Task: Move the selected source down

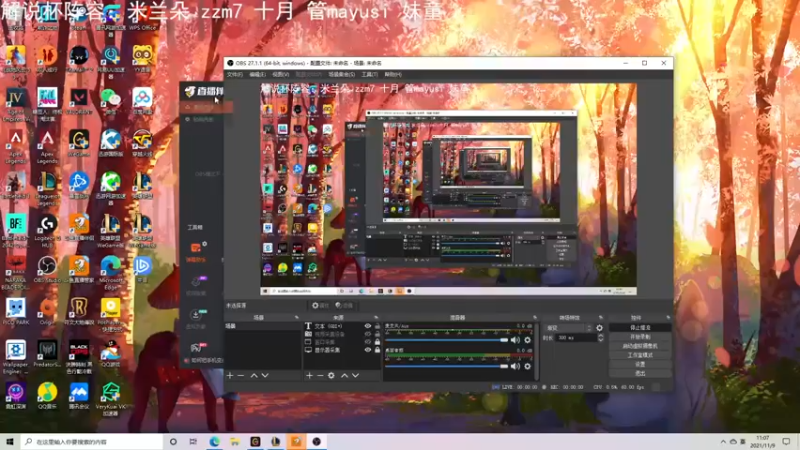Action: [356, 376]
